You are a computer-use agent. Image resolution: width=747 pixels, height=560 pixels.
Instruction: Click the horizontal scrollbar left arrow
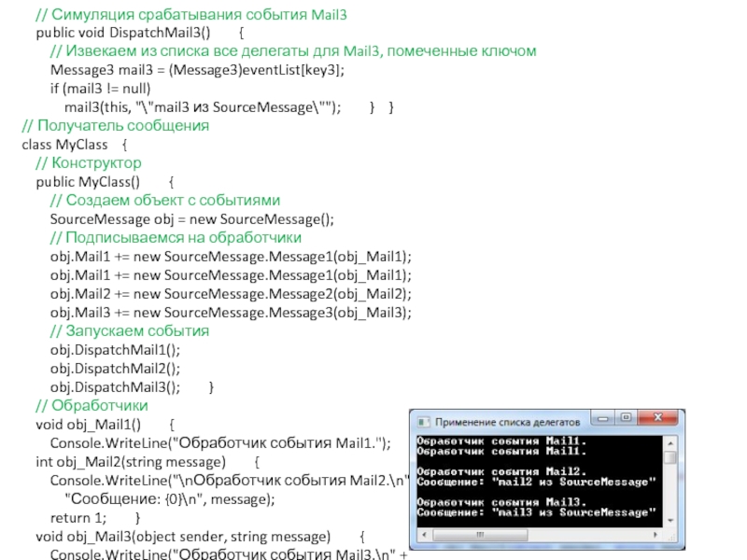423,534
